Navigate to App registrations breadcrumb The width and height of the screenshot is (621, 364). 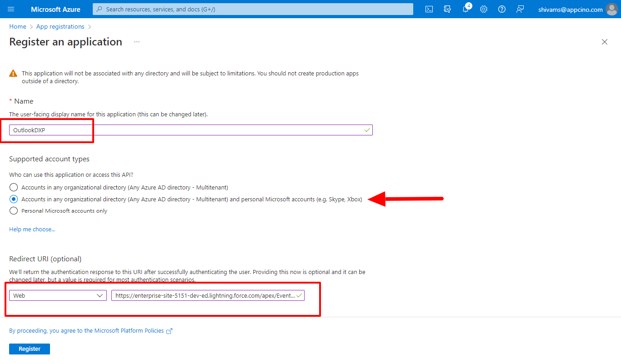(60, 27)
